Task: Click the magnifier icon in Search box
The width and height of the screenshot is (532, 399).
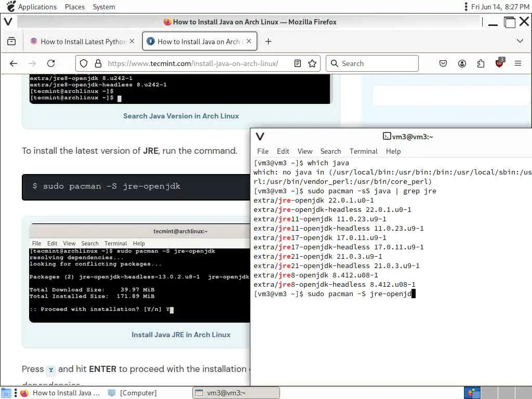Action: pyautogui.click(x=334, y=63)
